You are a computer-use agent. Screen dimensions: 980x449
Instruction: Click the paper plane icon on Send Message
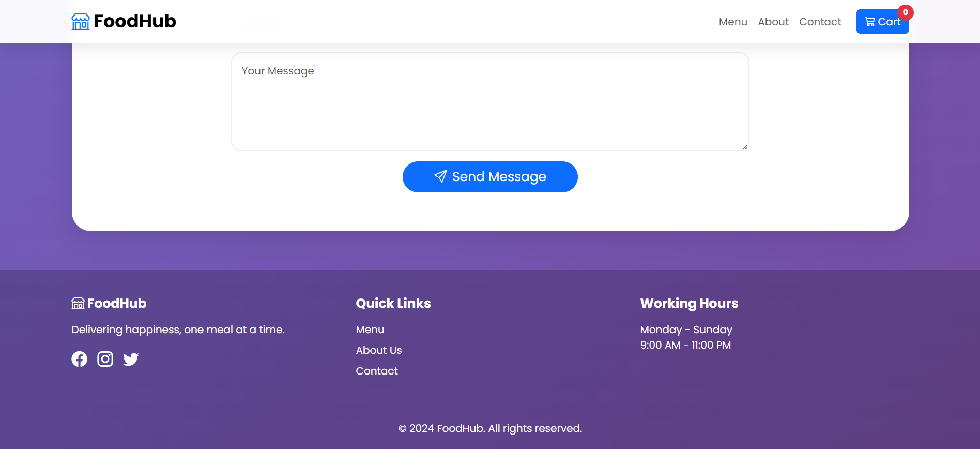(x=440, y=176)
